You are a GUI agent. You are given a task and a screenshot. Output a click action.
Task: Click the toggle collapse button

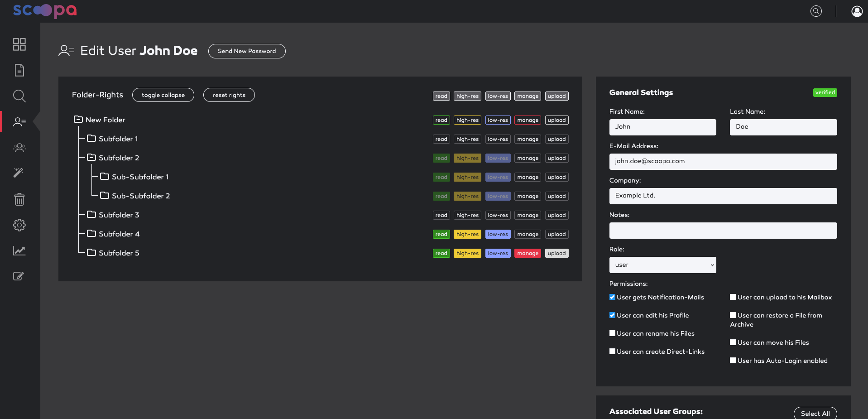163,95
